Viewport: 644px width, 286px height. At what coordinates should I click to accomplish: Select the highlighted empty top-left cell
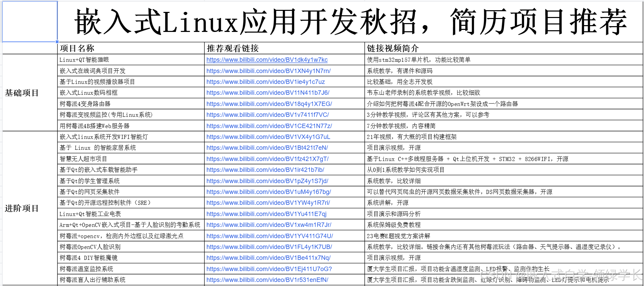[x=30, y=22]
